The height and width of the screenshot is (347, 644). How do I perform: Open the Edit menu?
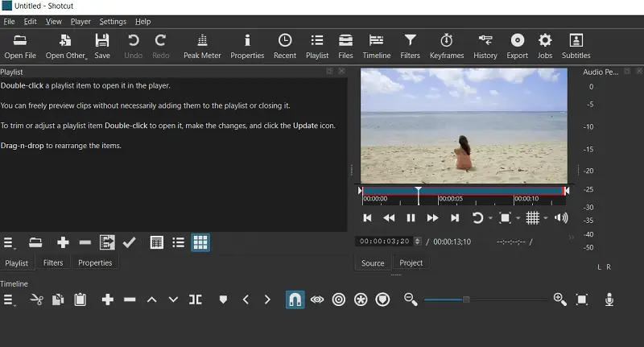coord(30,22)
